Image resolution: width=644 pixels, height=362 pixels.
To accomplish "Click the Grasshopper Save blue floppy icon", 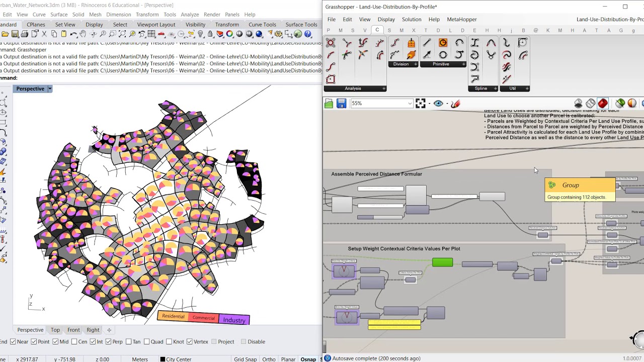I will point(341,104).
